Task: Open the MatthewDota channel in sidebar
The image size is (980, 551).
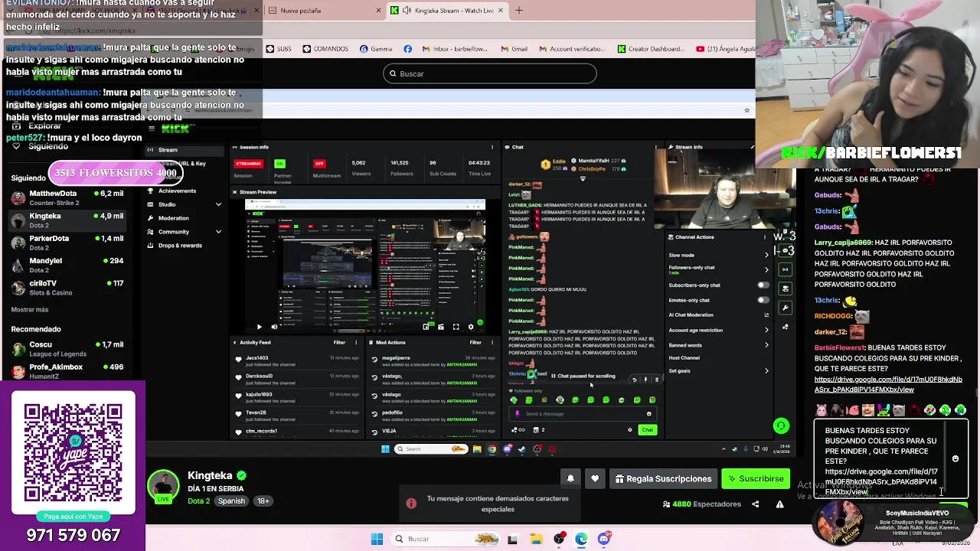Action: 67,197
